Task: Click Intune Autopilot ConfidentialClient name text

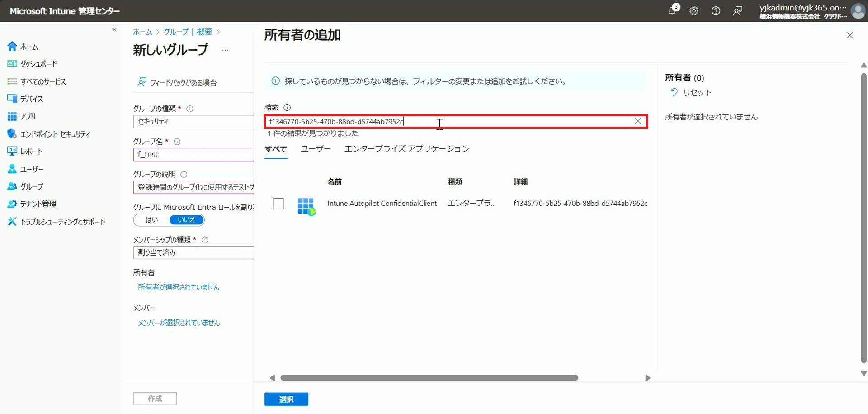Action: tap(382, 204)
